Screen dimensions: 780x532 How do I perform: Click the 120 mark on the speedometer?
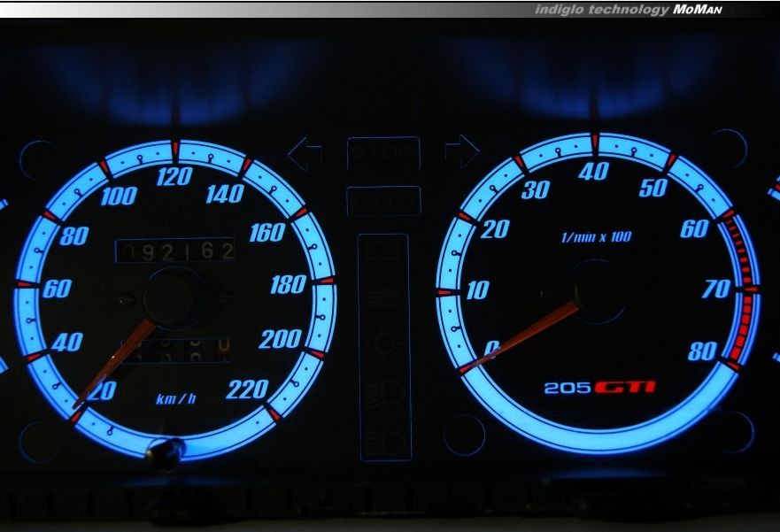click(174, 177)
